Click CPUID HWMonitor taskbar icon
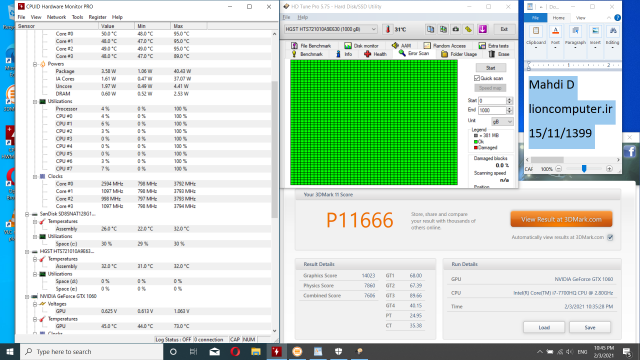The image size is (640, 360). coord(276,351)
